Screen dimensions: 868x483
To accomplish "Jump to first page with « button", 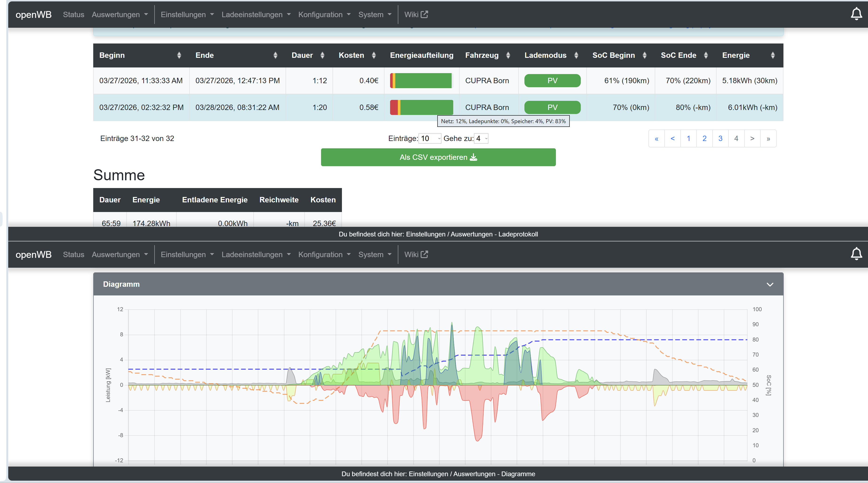I will point(656,138).
